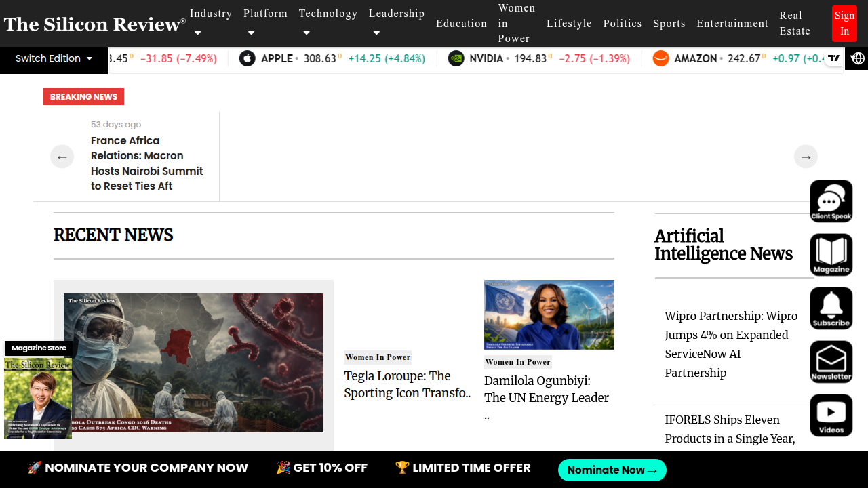Open Damilola Ogunbiyi article headline
868x488 pixels.
tap(547, 398)
